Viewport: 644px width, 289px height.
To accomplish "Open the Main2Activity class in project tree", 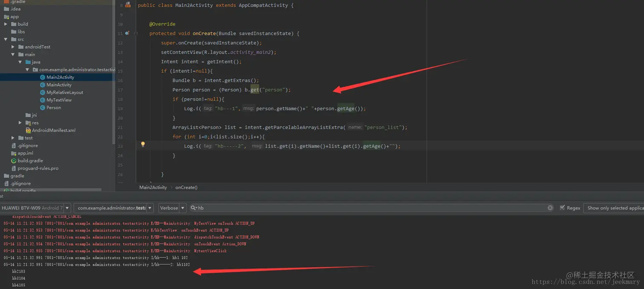I will point(60,77).
